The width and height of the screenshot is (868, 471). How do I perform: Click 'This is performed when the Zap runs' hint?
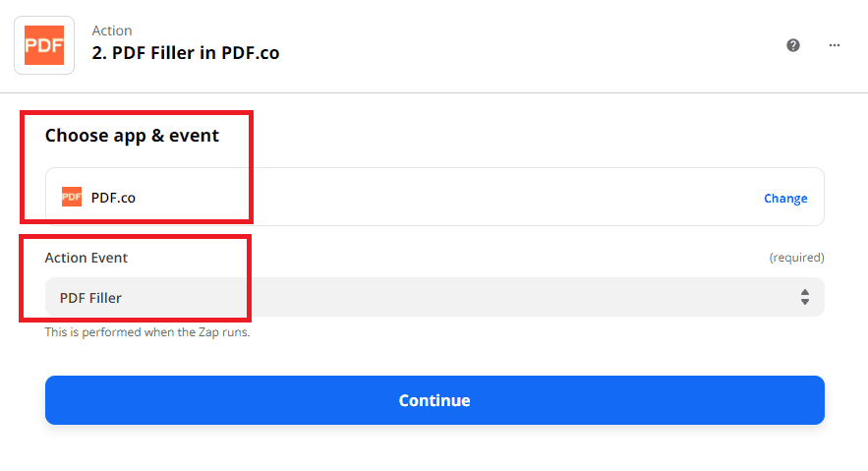pos(147,332)
